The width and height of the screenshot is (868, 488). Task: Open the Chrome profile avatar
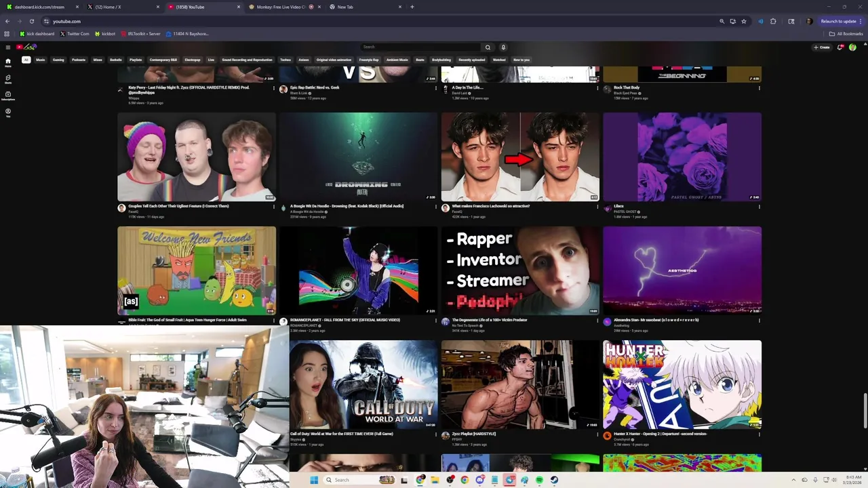tap(809, 21)
